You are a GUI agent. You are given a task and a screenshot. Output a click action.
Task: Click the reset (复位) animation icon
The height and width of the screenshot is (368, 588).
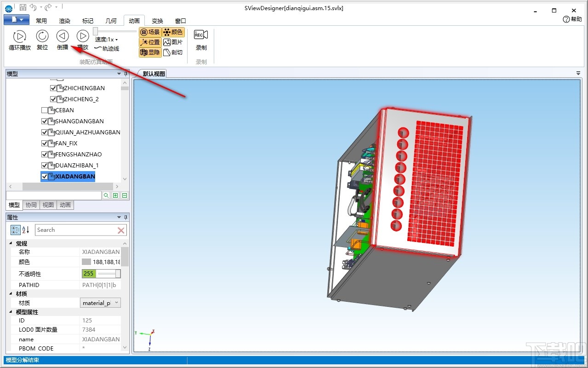(42, 36)
